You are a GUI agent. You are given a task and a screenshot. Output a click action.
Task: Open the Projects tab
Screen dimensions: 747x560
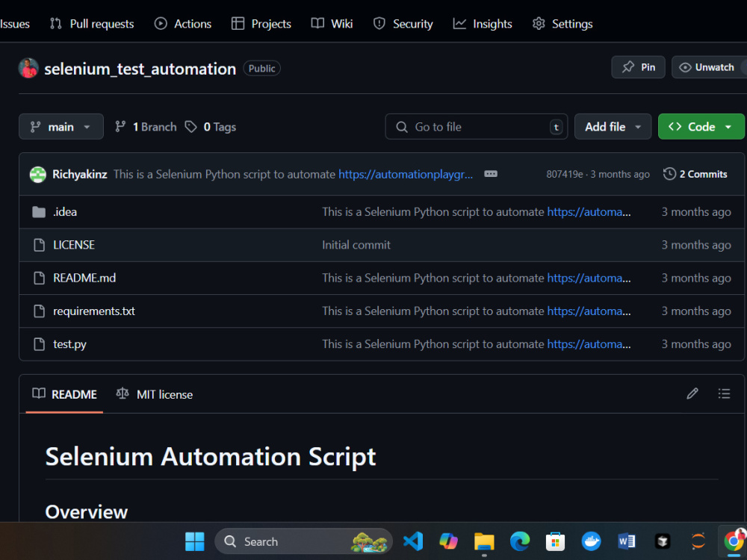click(261, 24)
